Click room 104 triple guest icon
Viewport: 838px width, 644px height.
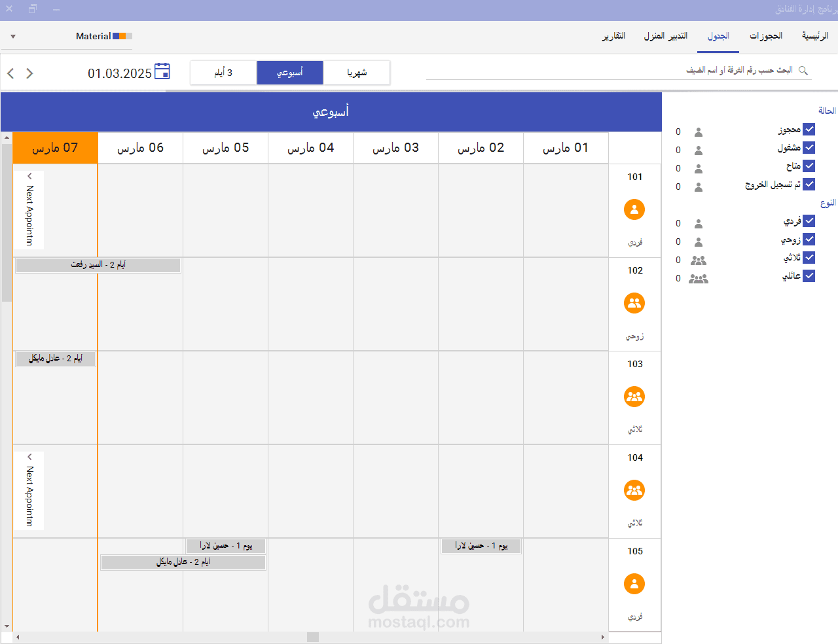click(634, 490)
